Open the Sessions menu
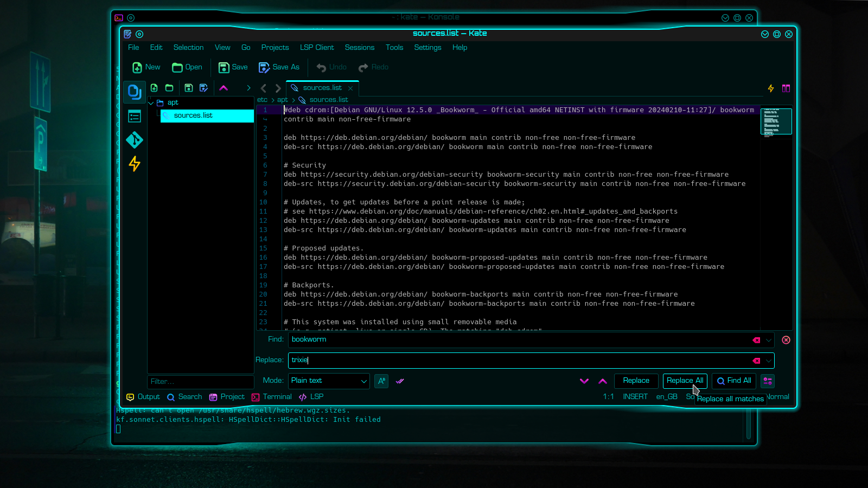 (x=360, y=48)
